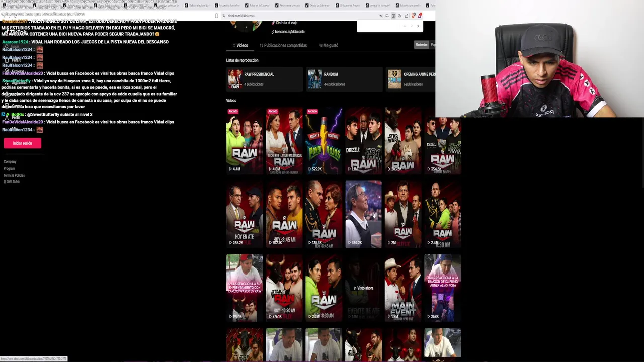Close the find-in-page bar
The height and width of the screenshot is (362, 644).
pyautogui.click(x=418, y=26)
